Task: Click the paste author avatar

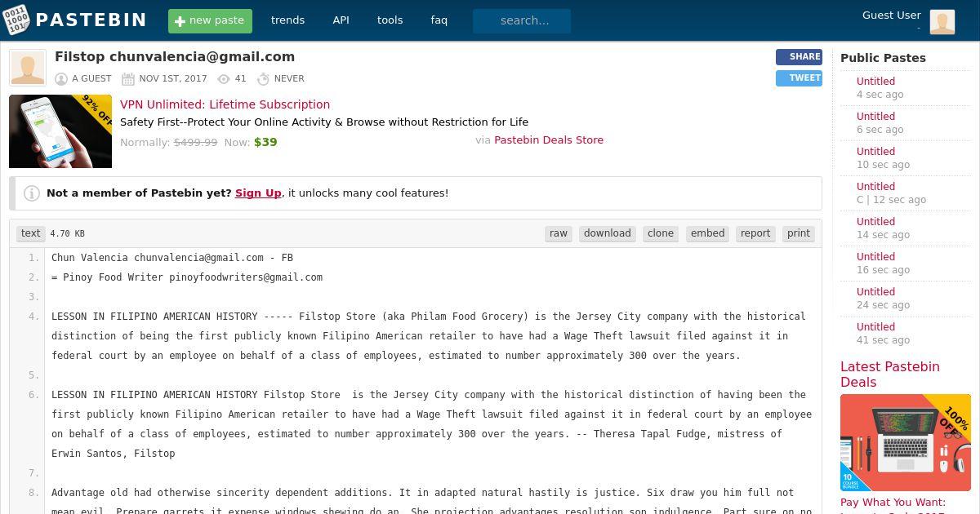Action: [28, 68]
